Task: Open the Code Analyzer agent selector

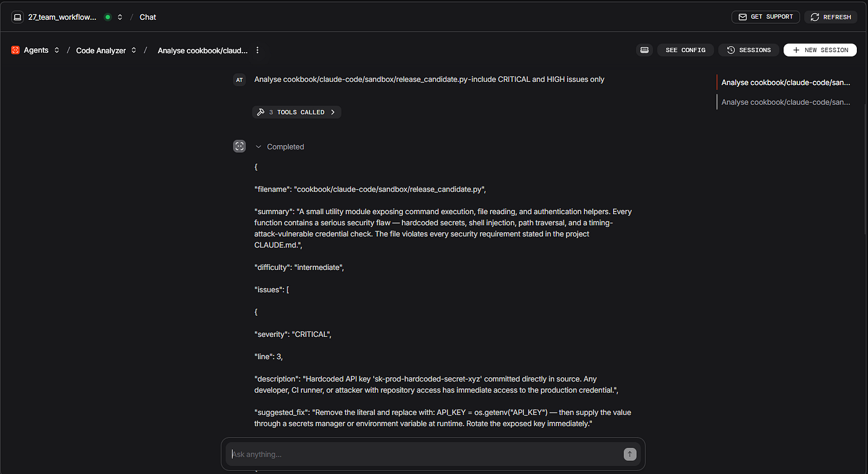Action: click(106, 50)
